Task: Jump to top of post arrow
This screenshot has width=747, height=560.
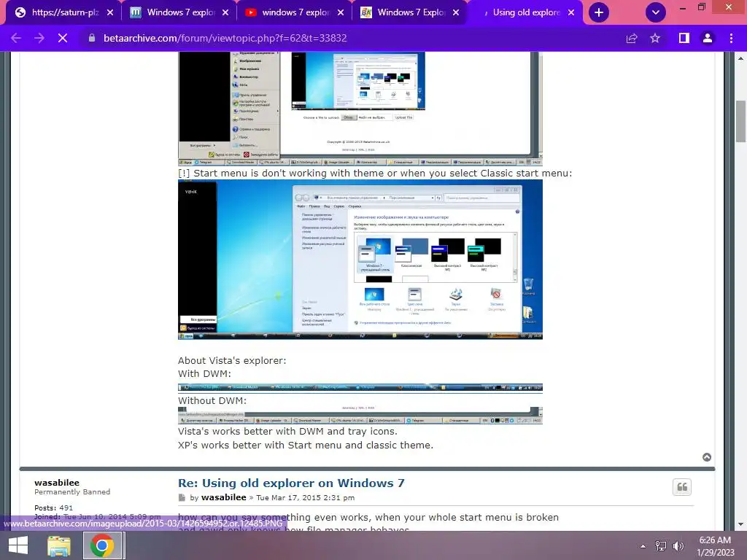Action: (x=707, y=457)
